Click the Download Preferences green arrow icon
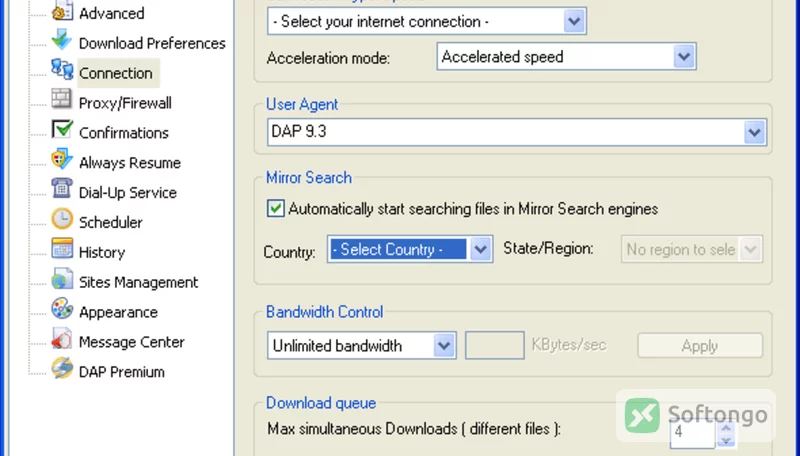The width and height of the screenshot is (800, 456). pyautogui.click(x=62, y=40)
